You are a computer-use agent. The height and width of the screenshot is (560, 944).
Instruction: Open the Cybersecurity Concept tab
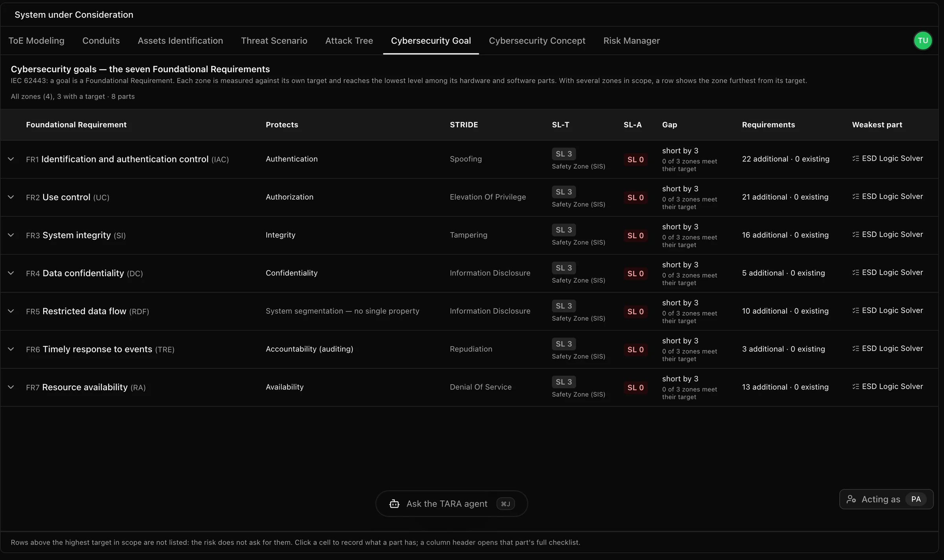(x=537, y=40)
